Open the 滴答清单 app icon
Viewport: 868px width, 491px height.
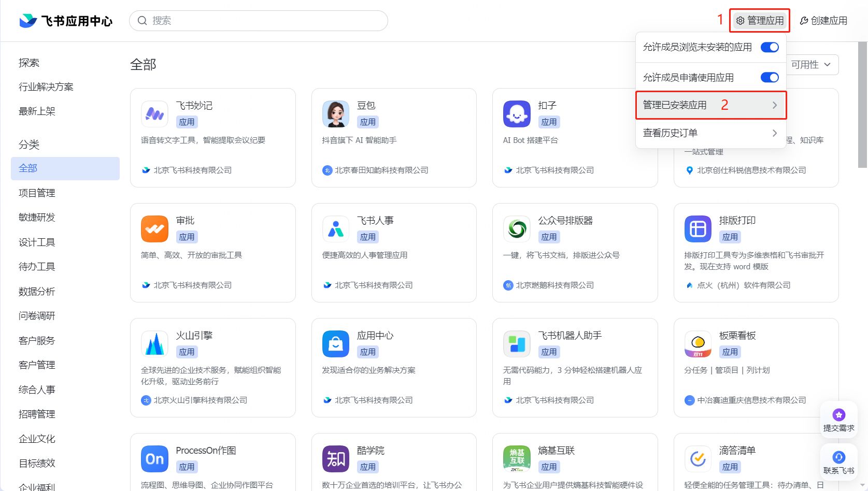(698, 459)
